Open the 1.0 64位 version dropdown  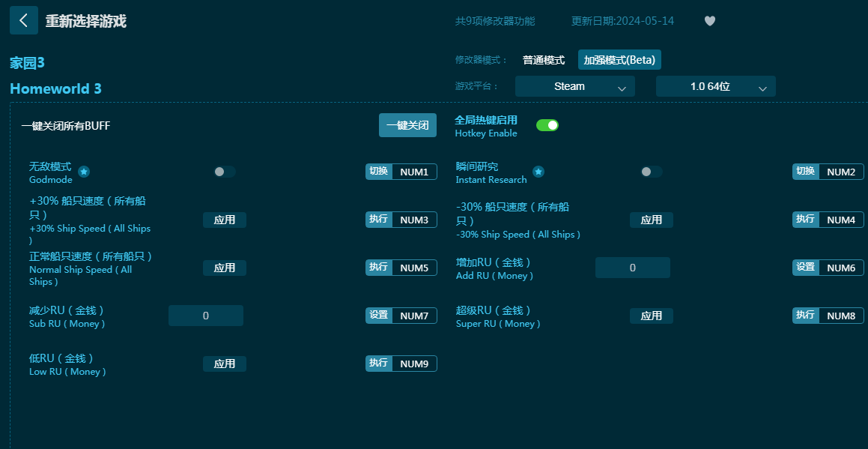coord(716,86)
